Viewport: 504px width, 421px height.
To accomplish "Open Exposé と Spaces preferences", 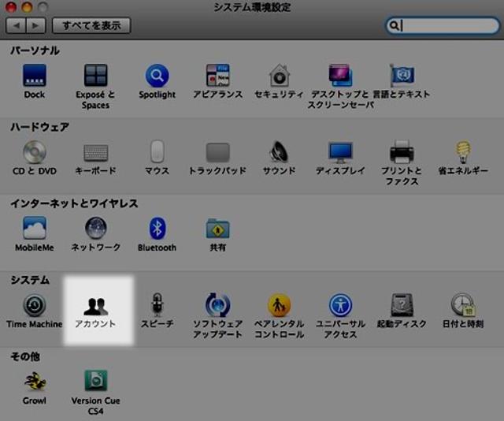I will 95,76.
